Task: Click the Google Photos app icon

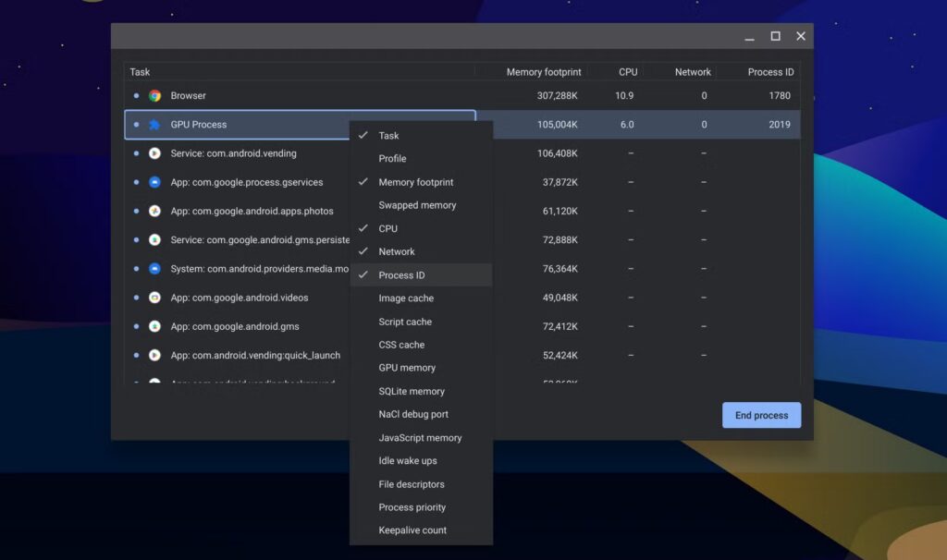Action: [155, 211]
